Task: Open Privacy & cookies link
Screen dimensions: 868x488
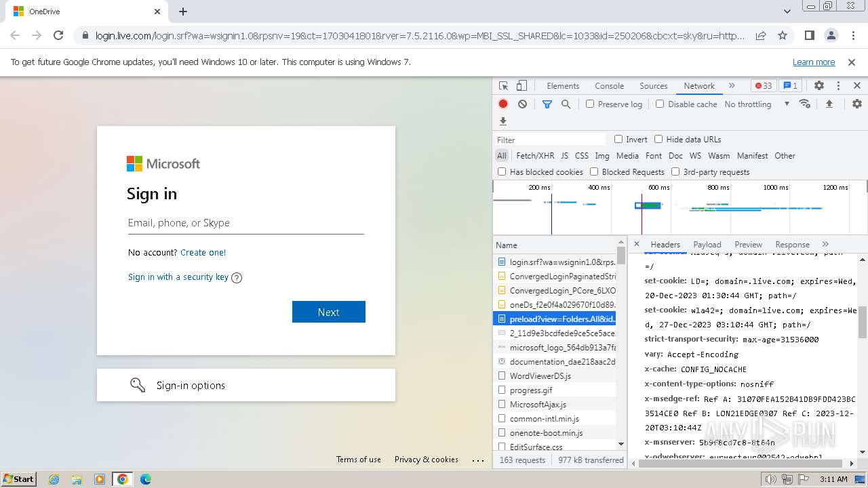Action: point(427,460)
